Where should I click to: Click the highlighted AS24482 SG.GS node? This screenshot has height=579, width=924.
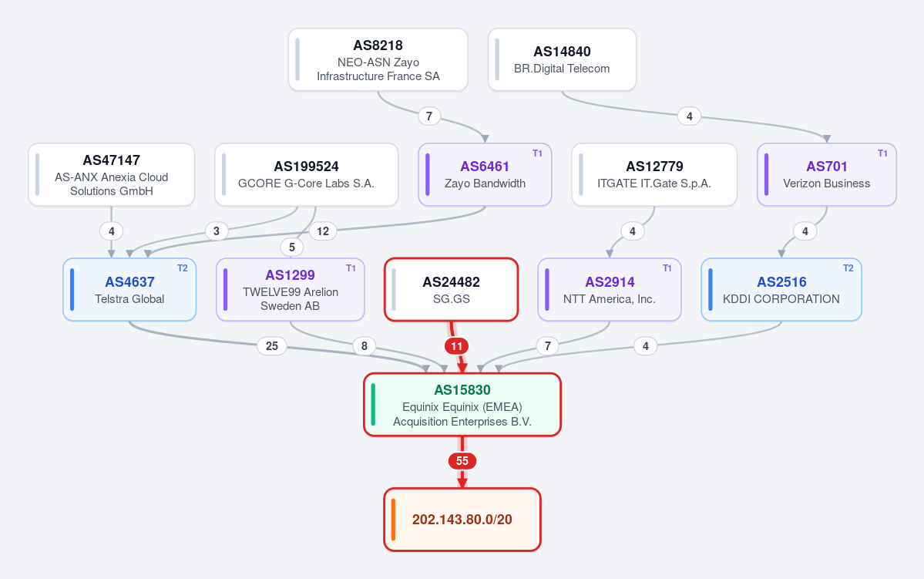tap(452, 290)
